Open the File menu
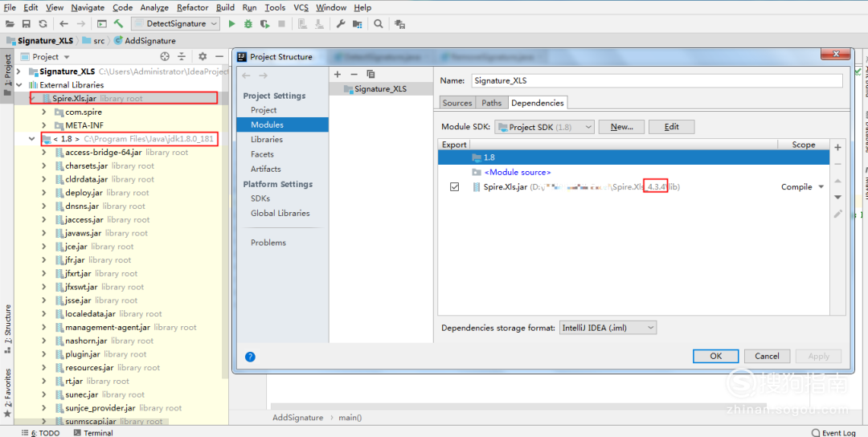 (x=10, y=7)
